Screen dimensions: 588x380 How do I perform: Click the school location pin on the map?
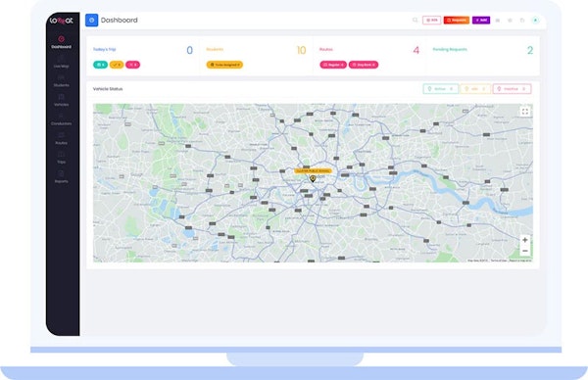[x=313, y=178]
